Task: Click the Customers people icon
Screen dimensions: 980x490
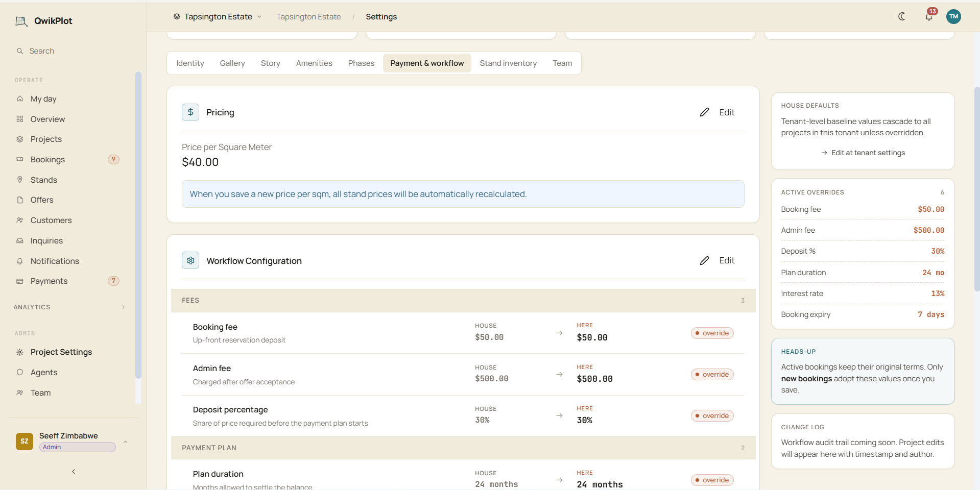Action: [20, 220]
